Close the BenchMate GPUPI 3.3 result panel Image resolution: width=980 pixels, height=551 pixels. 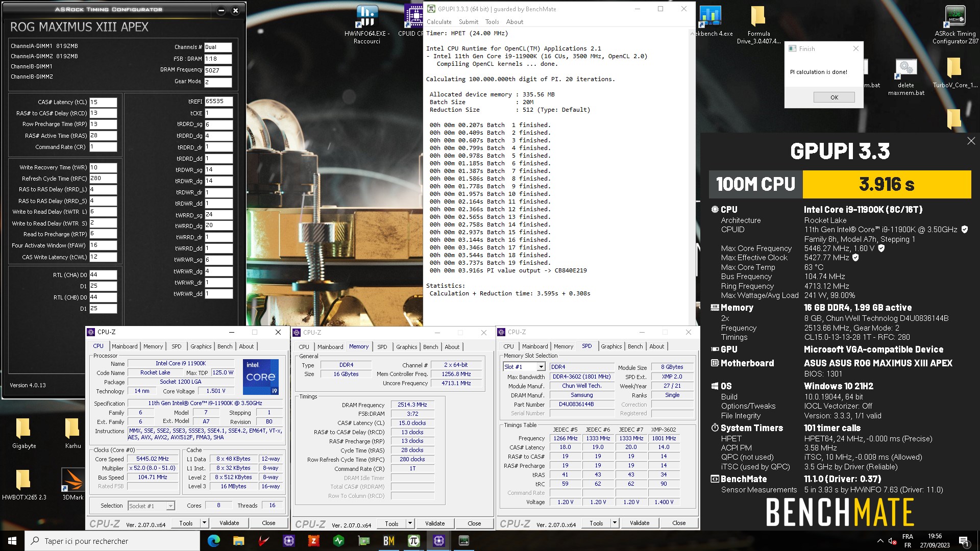click(971, 141)
